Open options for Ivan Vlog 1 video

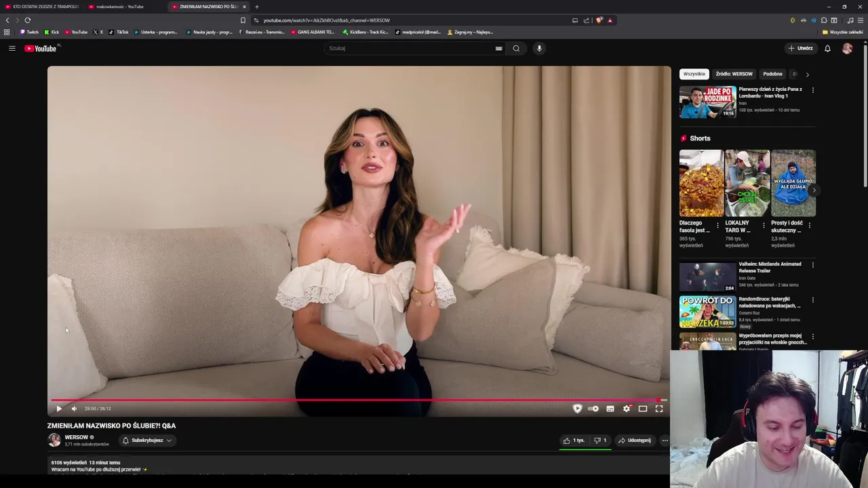[x=813, y=89]
